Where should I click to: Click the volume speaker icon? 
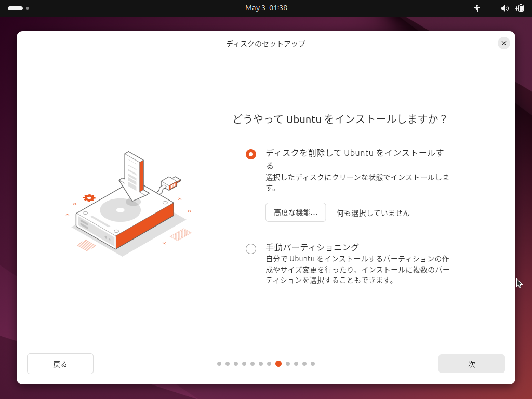pyautogui.click(x=504, y=8)
